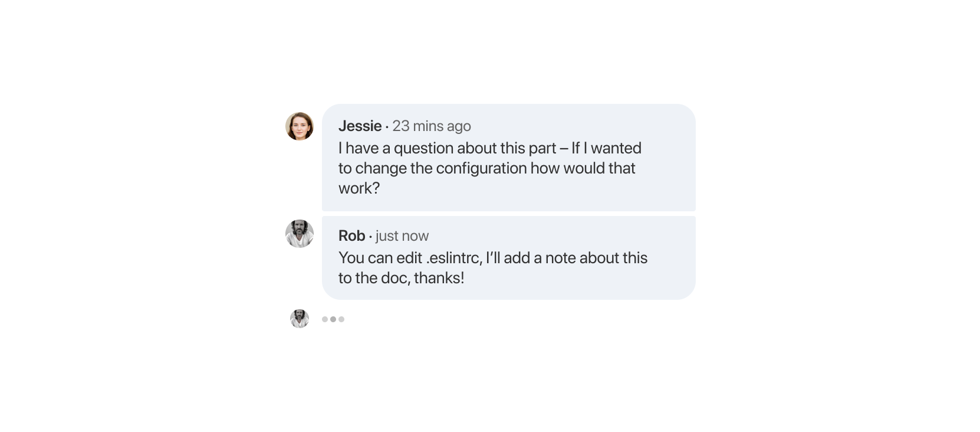
Task: Click the name label Rob
Action: pos(351,235)
